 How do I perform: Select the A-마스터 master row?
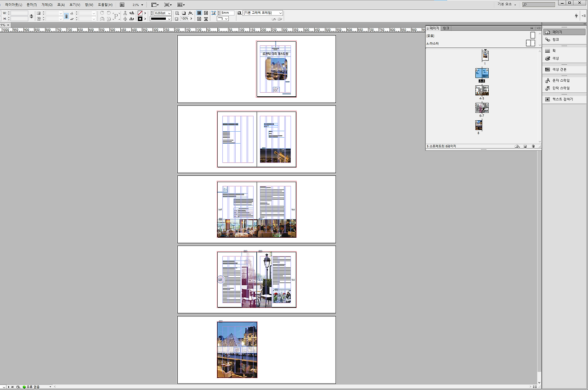click(x=481, y=43)
